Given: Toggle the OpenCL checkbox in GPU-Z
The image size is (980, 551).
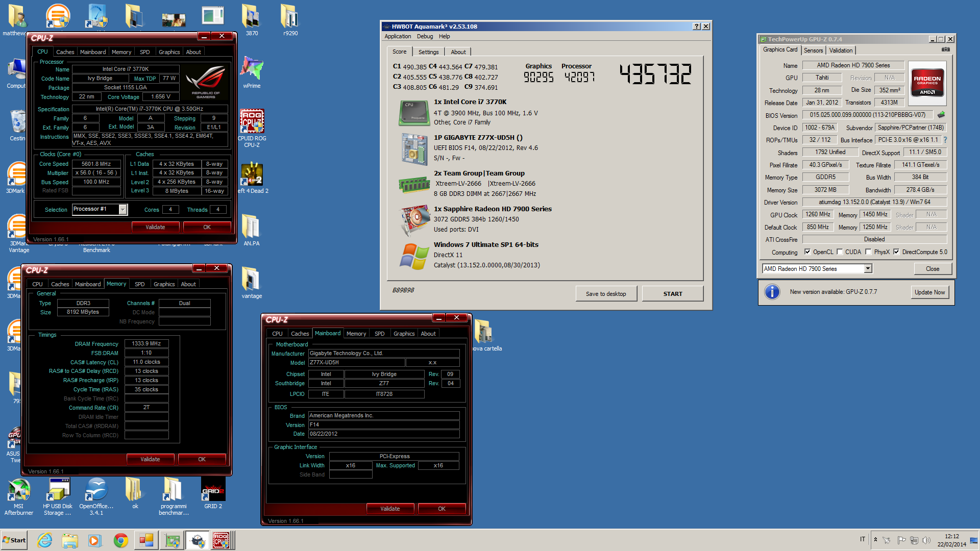Looking at the screenshot, I should point(807,252).
